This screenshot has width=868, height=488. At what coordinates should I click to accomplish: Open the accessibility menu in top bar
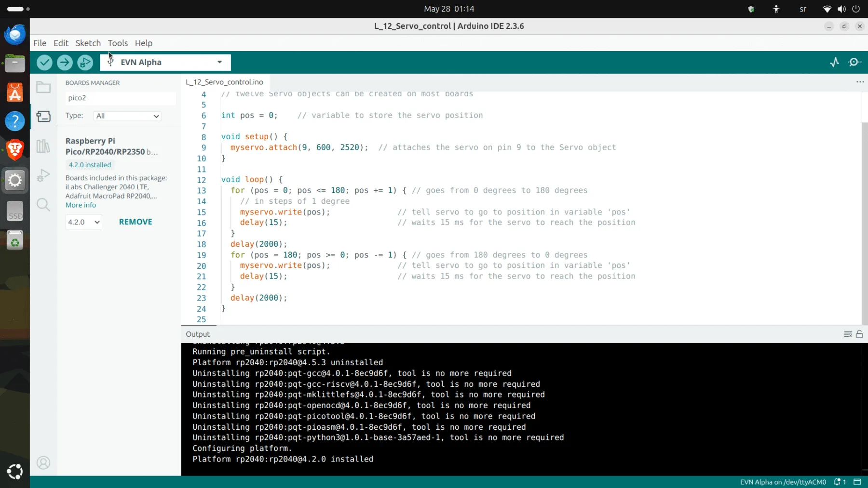[776, 9]
